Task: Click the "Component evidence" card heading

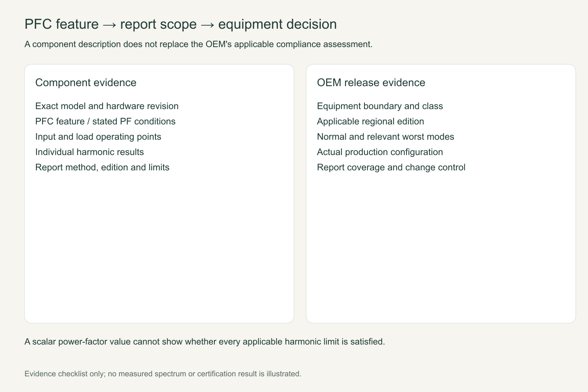Action: (x=86, y=83)
